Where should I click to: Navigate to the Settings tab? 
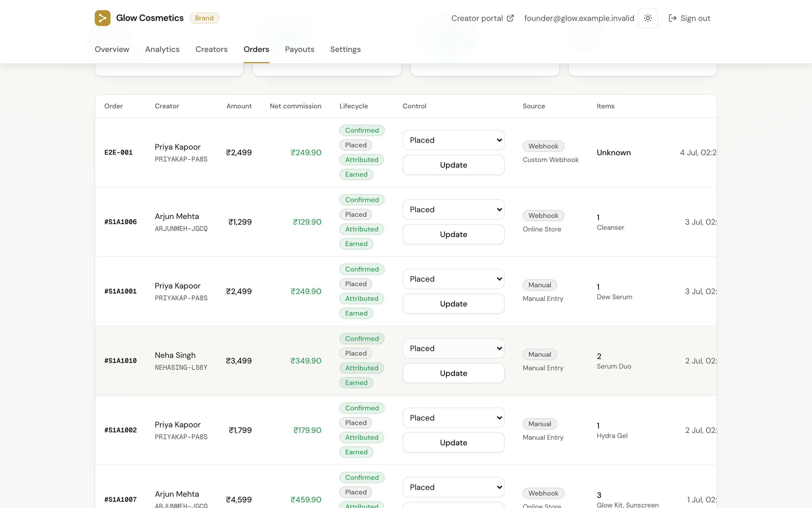345,49
